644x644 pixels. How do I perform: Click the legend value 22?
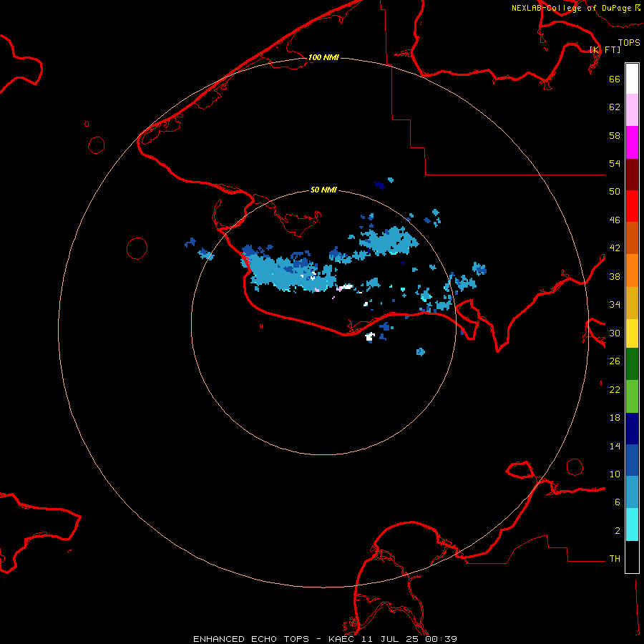(x=615, y=389)
